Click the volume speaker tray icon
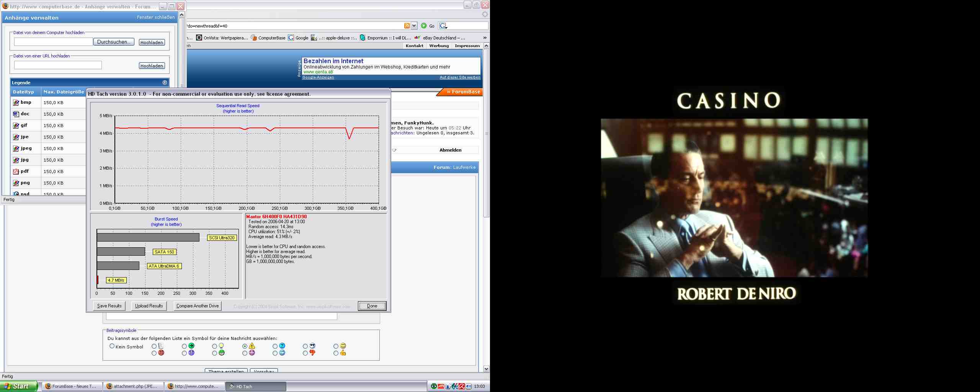 pos(469,386)
